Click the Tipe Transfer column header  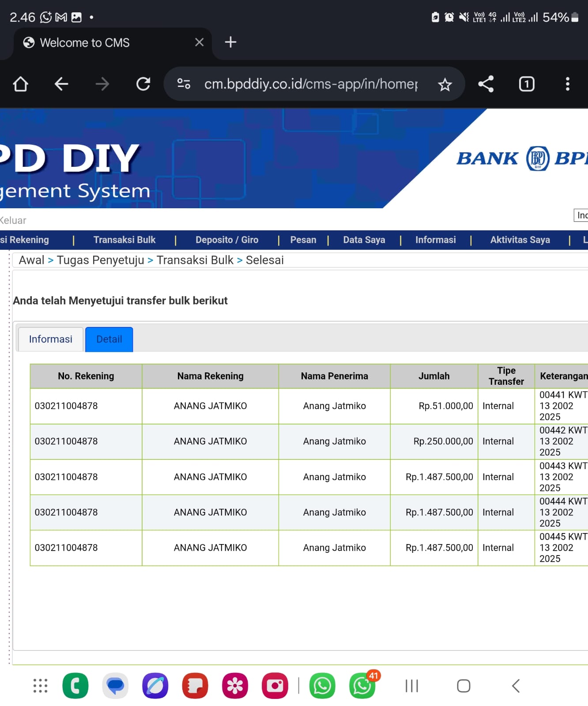pos(506,376)
